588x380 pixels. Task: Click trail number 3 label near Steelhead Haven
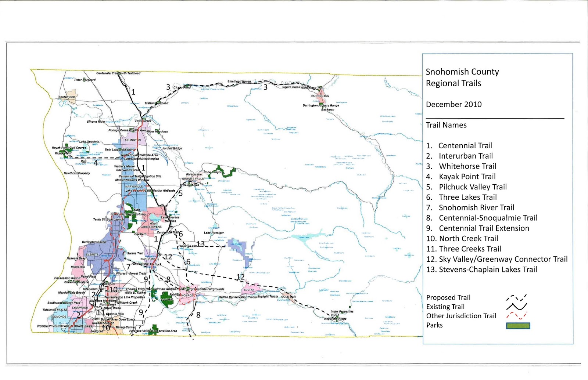(x=265, y=87)
